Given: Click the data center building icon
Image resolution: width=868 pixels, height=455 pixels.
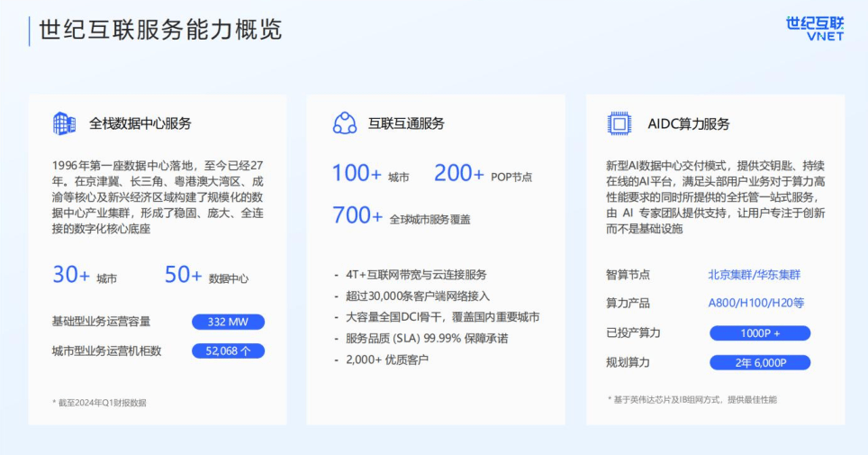Looking at the screenshot, I should 64,123.
